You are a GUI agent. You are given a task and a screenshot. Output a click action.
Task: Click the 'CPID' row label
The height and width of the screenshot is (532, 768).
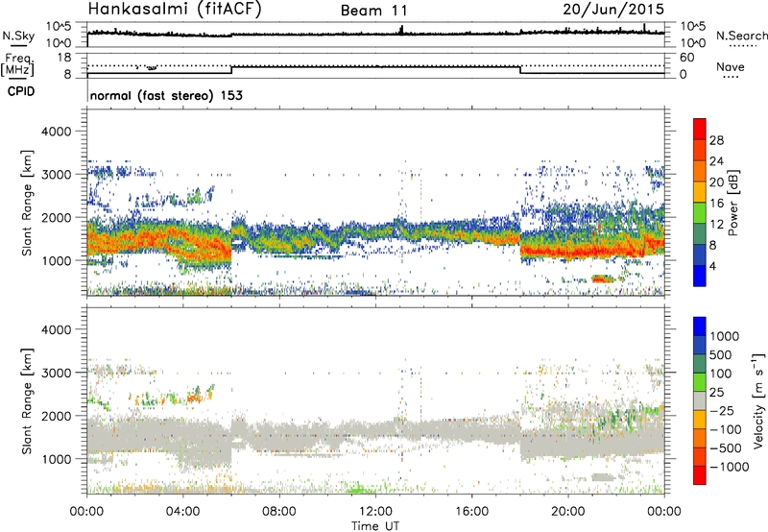[21, 91]
